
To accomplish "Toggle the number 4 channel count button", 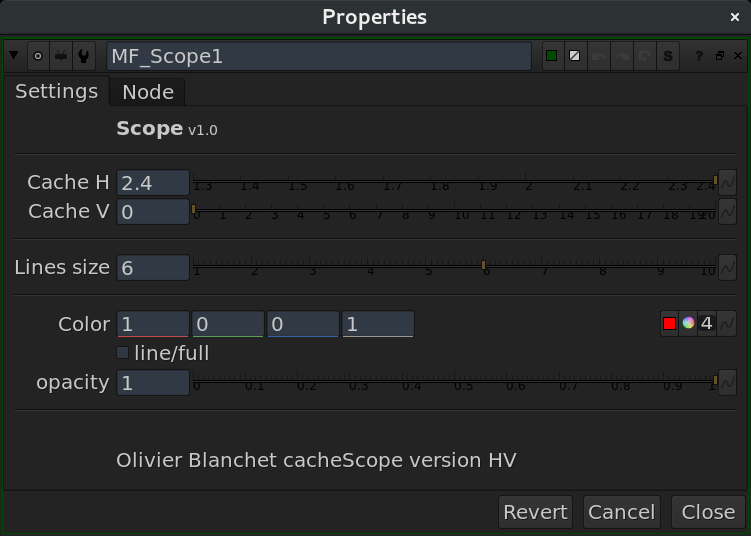I will click(707, 323).
